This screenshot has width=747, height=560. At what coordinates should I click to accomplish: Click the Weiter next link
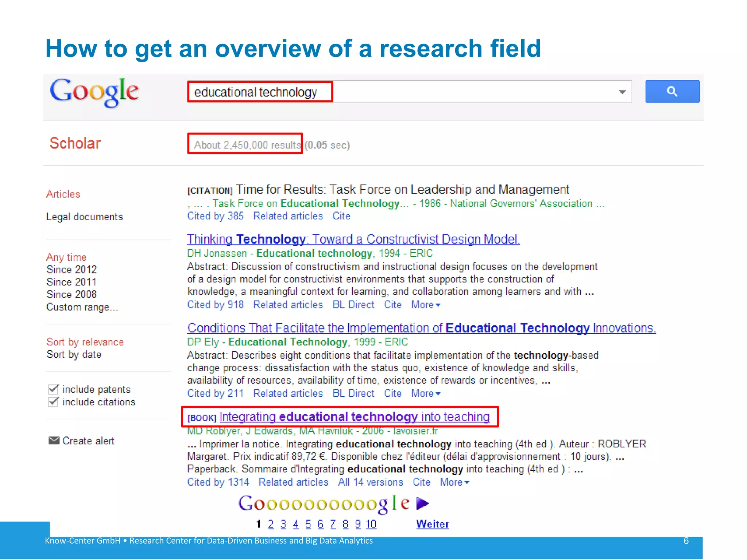click(433, 524)
